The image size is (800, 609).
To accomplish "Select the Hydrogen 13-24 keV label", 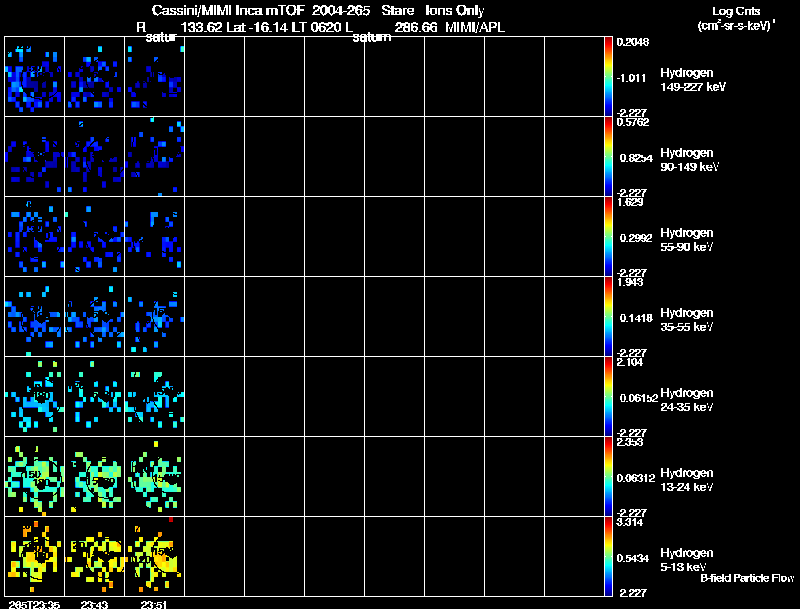I will pyautogui.click(x=687, y=480).
